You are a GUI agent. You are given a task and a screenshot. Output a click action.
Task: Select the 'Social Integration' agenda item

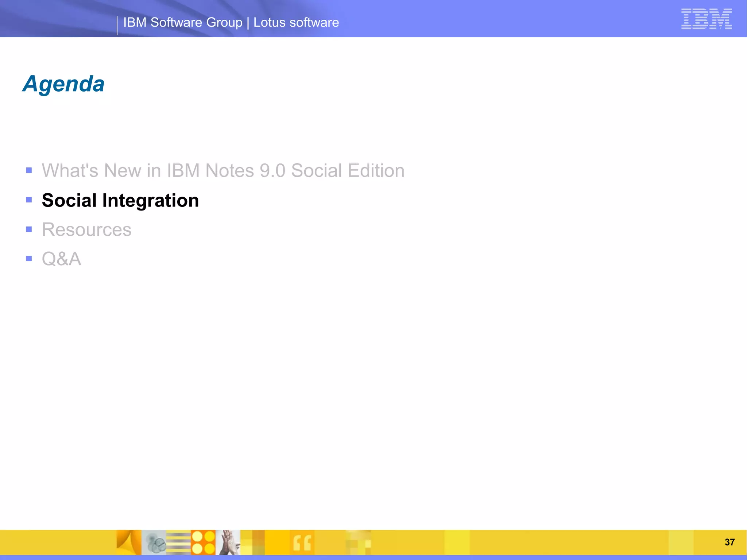[x=120, y=200]
